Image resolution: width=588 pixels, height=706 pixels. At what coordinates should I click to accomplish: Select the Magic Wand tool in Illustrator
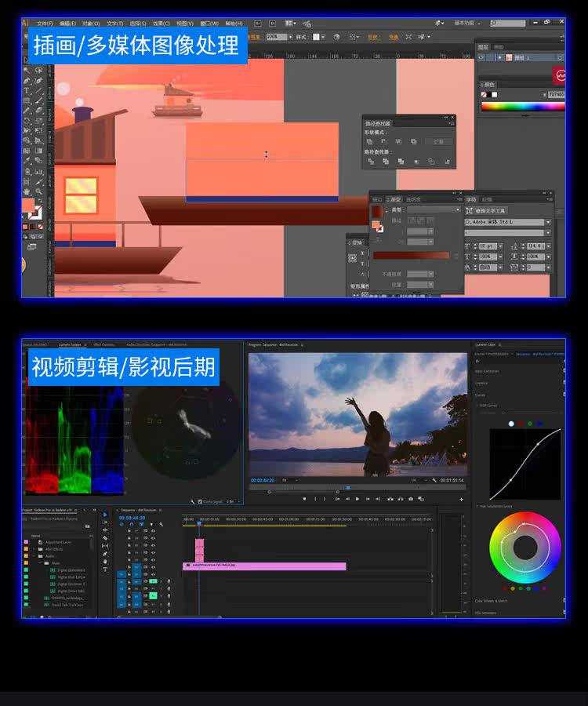(x=27, y=71)
